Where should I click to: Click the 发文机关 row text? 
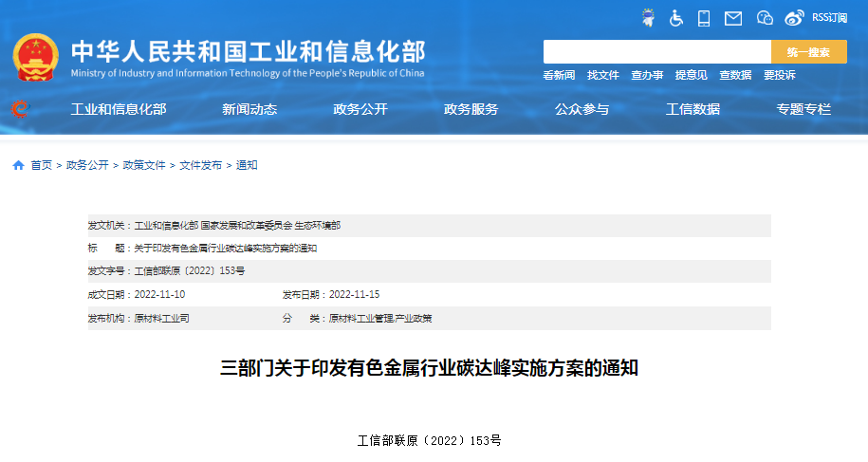click(214, 225)
